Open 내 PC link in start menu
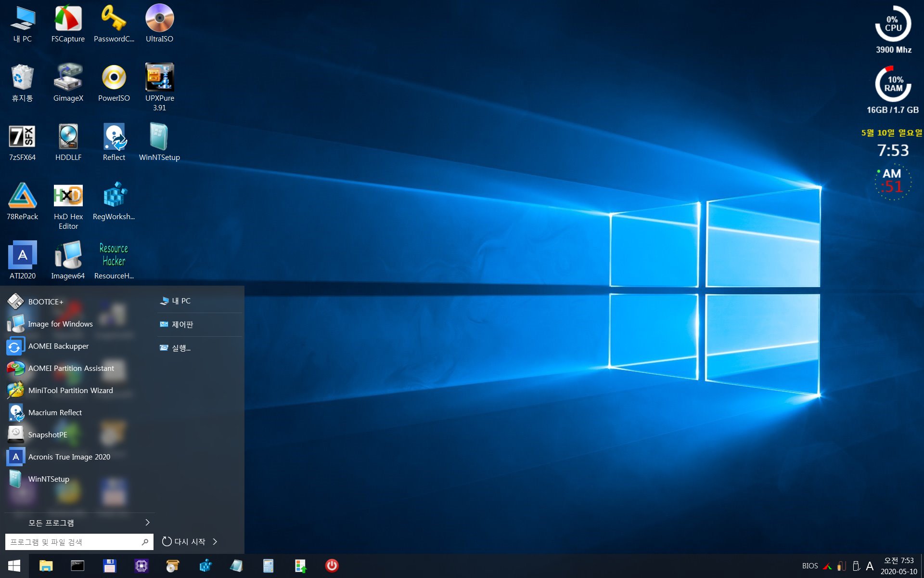Viewport: 924px width, 578px height. click(x=200, y=301)
